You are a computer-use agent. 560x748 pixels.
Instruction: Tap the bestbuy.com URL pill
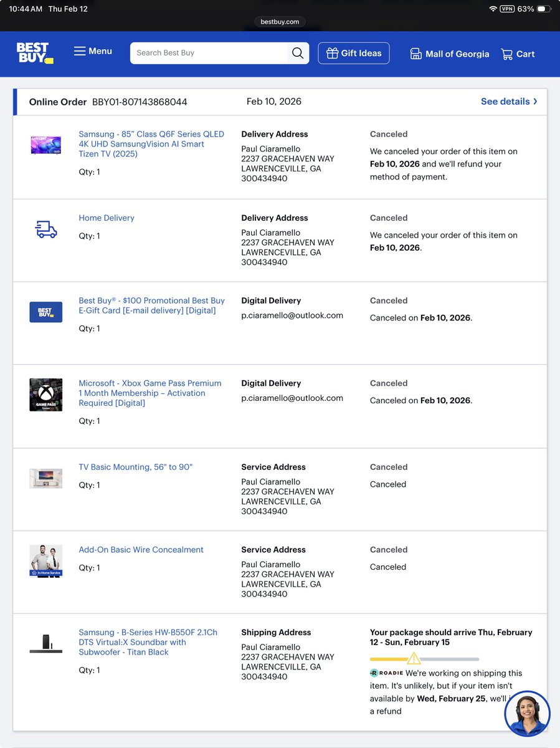280,21
